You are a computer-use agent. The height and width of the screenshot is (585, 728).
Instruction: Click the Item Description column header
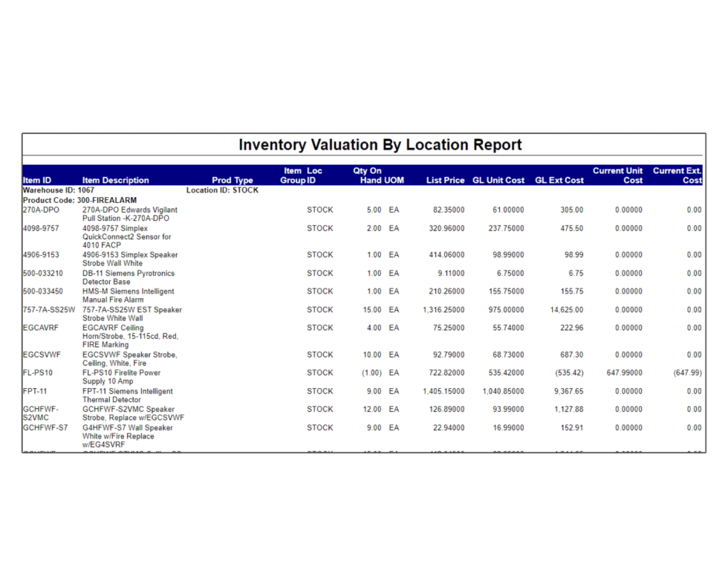coord(115,181)
